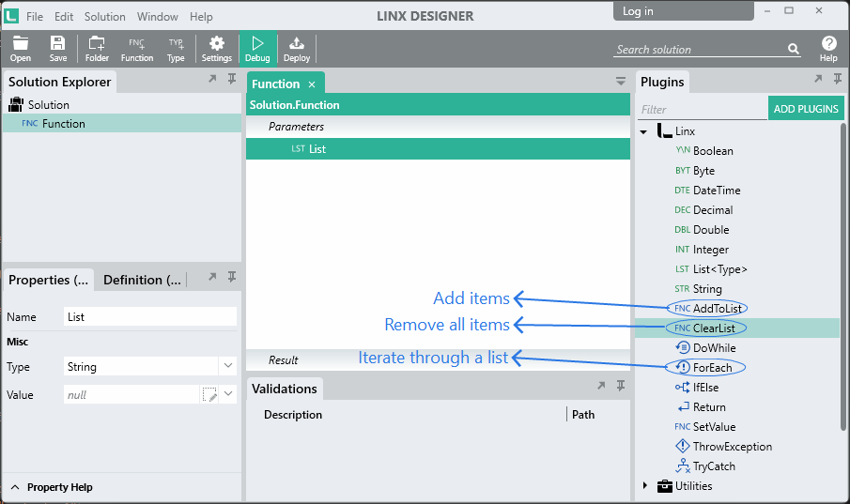Image resolution: width=850 pixels, height=504 pixels.
Task: Click the Open toolbar icon
Action: [x=21, y=49]
